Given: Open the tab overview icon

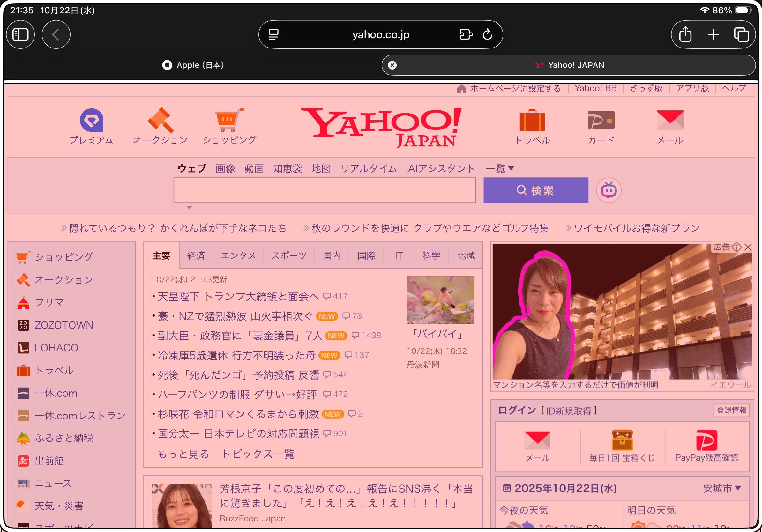Looking at the screenshot, I should [x=741, y=34].
